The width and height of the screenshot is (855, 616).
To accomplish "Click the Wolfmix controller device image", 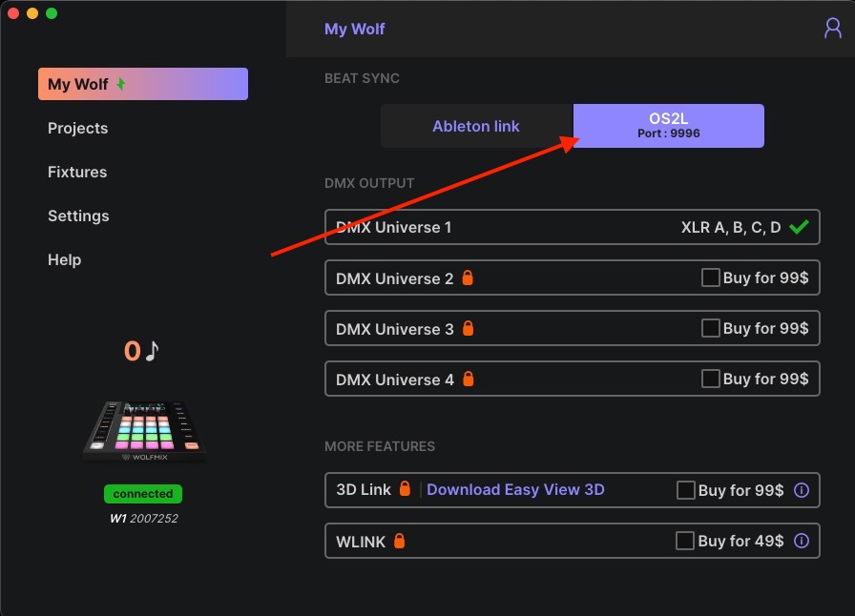I will [144, 432].
